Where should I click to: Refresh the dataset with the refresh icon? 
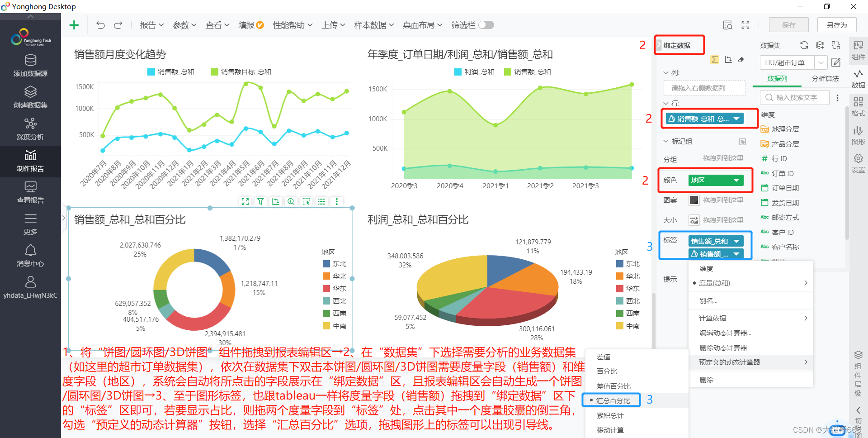pos(804,45)
